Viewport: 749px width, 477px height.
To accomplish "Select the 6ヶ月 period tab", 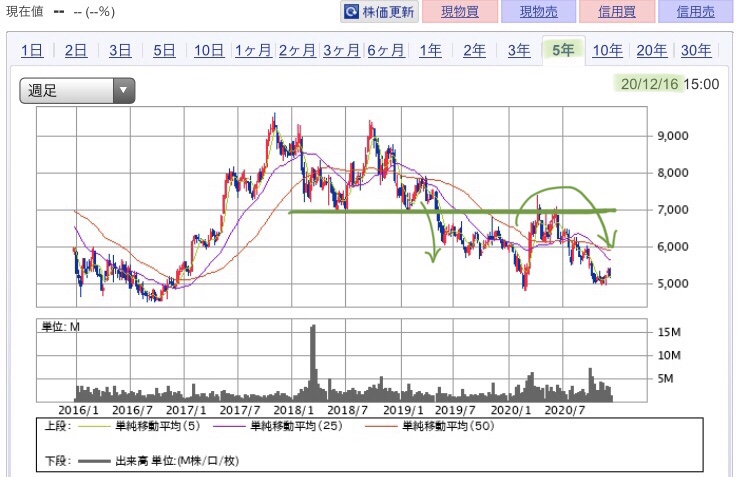I will 385,50.
